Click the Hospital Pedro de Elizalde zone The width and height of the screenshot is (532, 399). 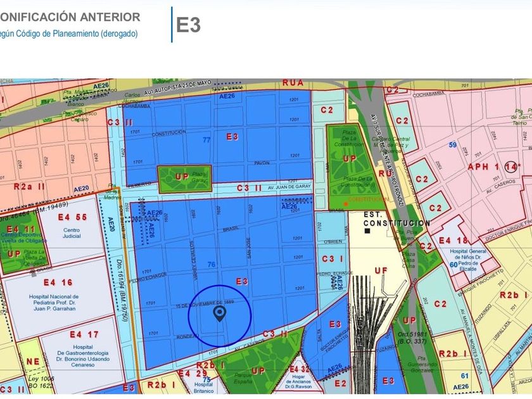click(x=468, y=260)
